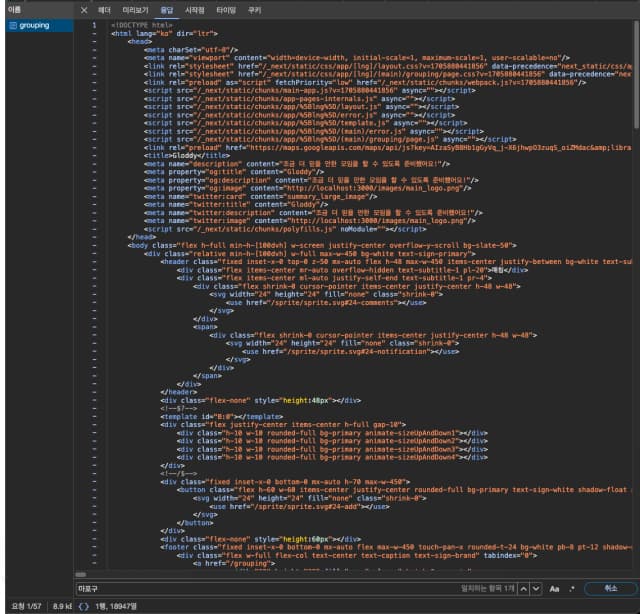Image resolution: width=640 pixels, height=614 pixels.
Task: Click the '<a href="/grouping">' line
Action: click(234, 563)
